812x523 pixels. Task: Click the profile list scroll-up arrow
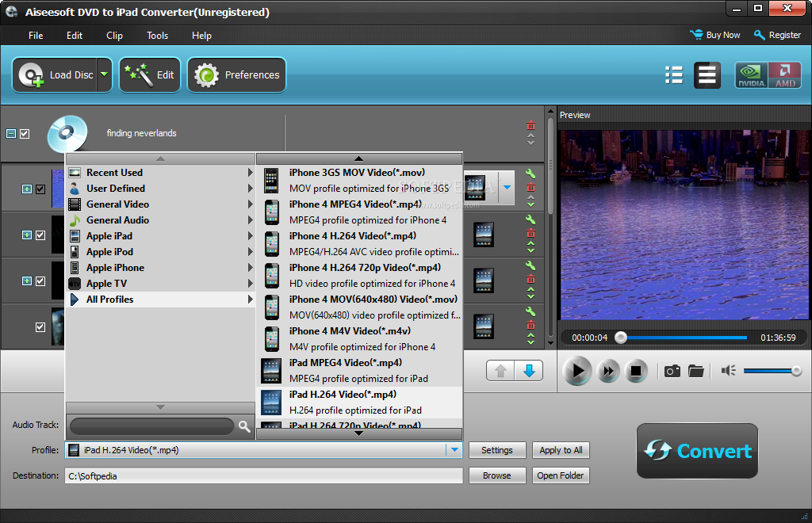pos(359,158)
